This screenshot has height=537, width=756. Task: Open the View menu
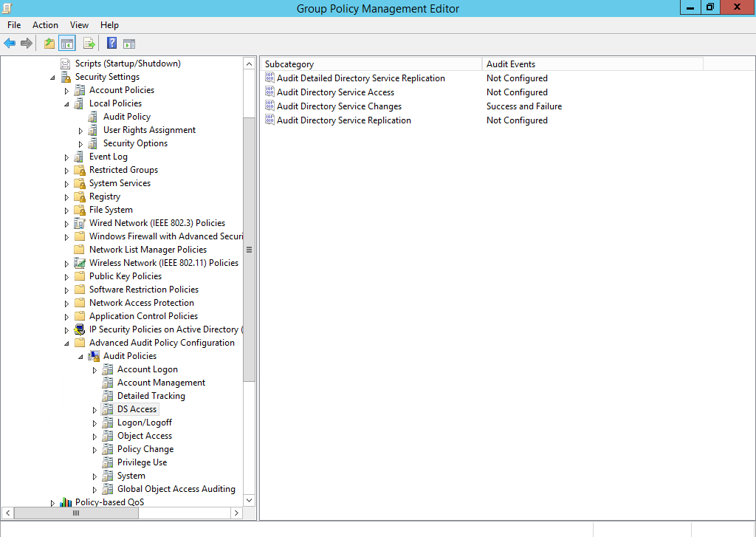coord(79,25)
